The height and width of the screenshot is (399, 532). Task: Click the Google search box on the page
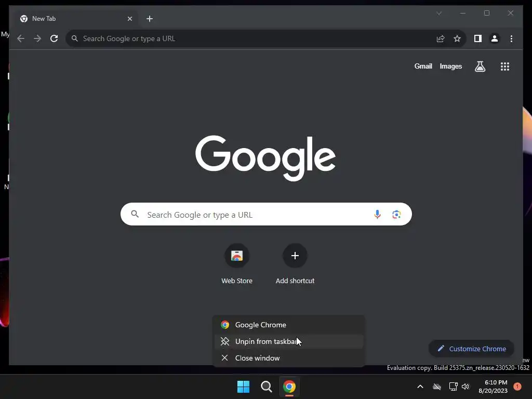(x=266, y=214)
